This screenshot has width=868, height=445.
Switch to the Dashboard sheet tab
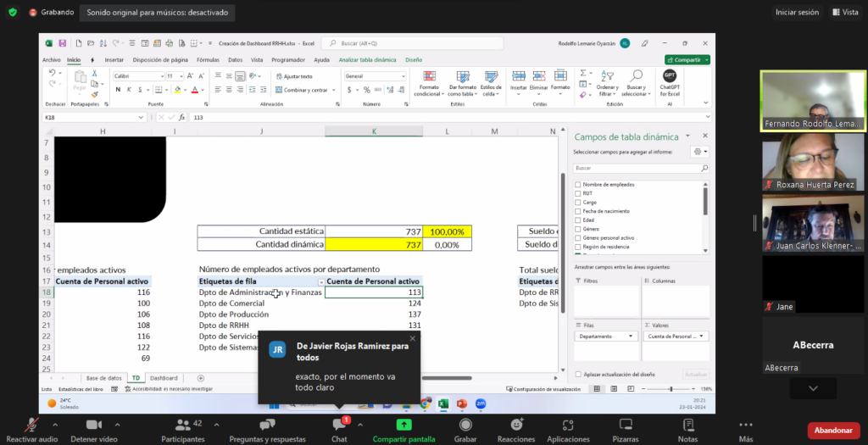164,378
